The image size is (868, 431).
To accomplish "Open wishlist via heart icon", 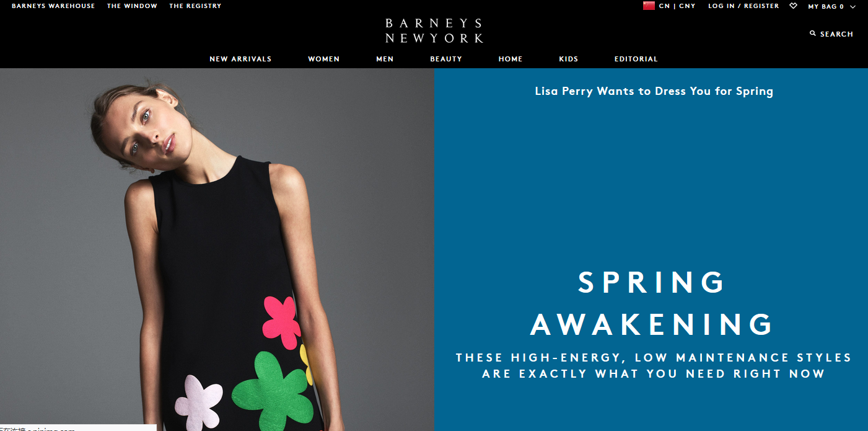I will [x=793, y=6].
